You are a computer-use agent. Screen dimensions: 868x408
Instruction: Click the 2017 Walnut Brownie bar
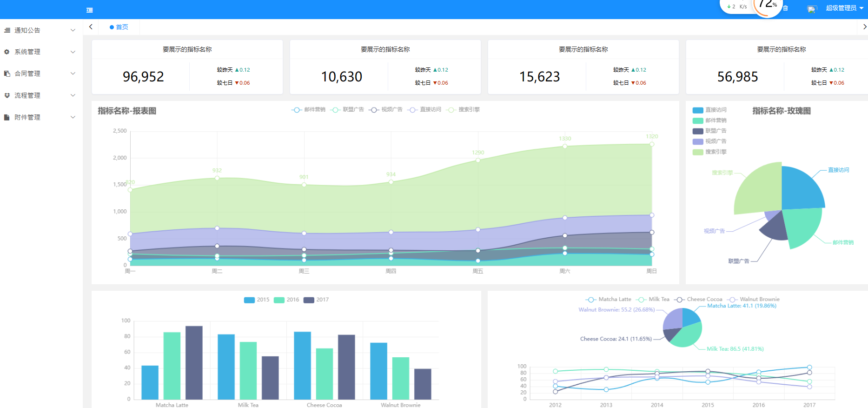pyautogui.click(x=423, y=384)
